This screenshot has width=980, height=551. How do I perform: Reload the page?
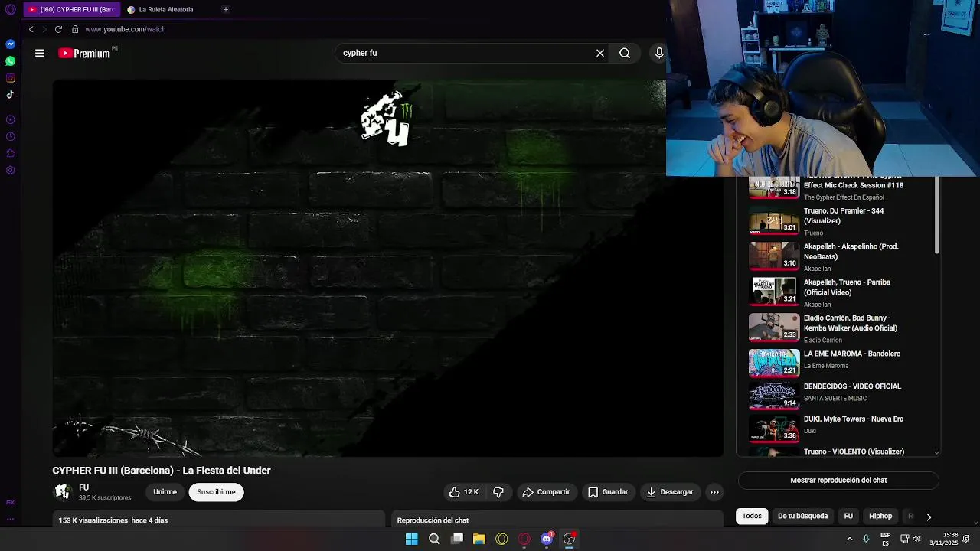58,29
